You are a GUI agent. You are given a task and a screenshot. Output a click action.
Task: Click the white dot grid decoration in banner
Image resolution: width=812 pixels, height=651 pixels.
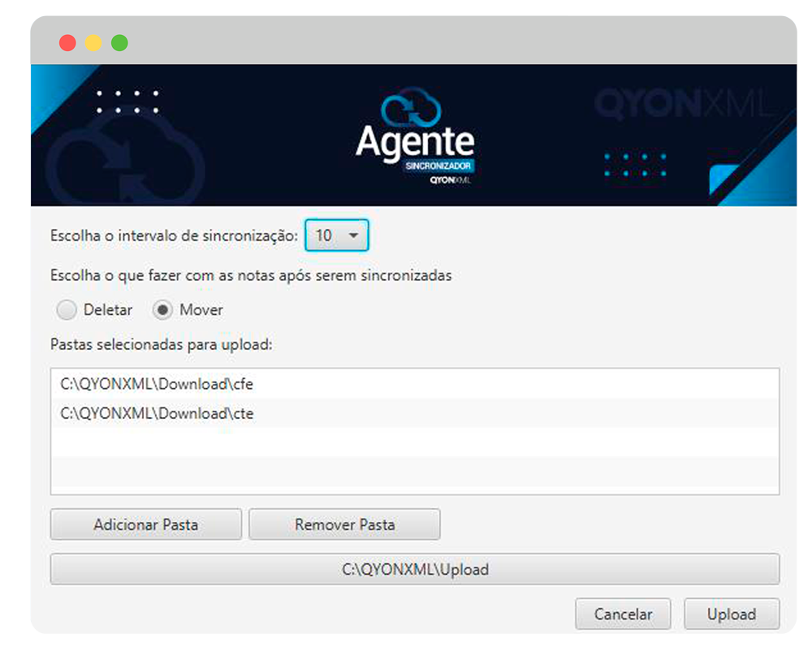point(128,101)
